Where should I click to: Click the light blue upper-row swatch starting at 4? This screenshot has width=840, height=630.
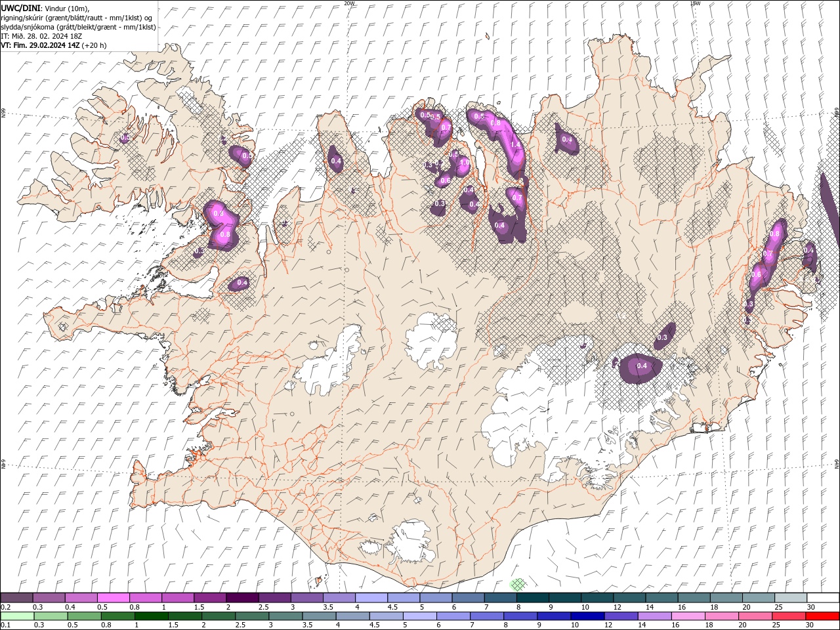[371, 598]
